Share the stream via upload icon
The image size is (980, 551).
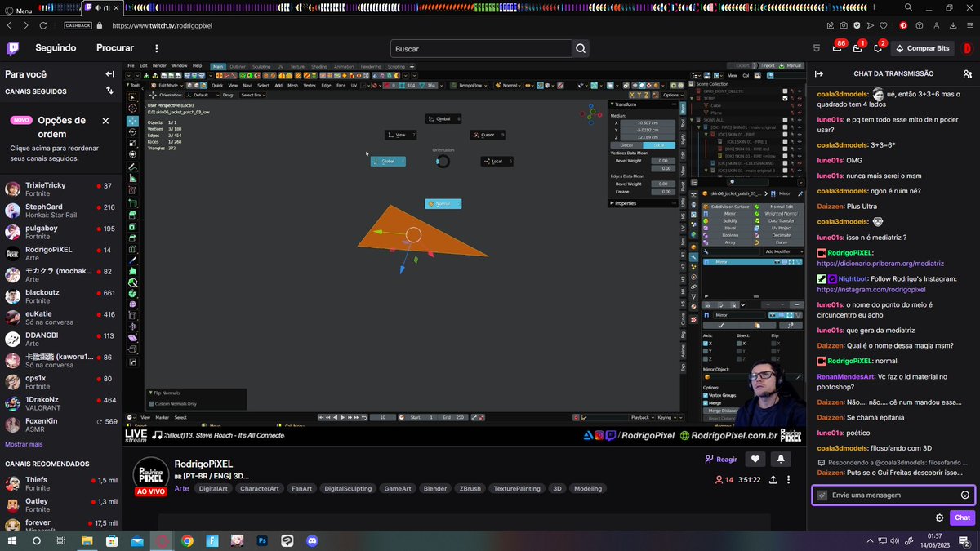point(772,480)
